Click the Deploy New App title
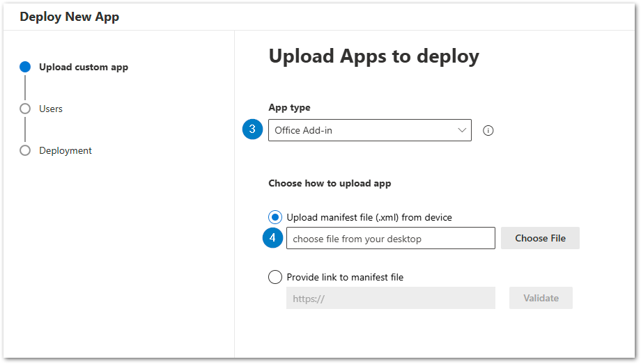Image resolution: width=641 pixels, height=364 pixels. click(x=70, y=17)
